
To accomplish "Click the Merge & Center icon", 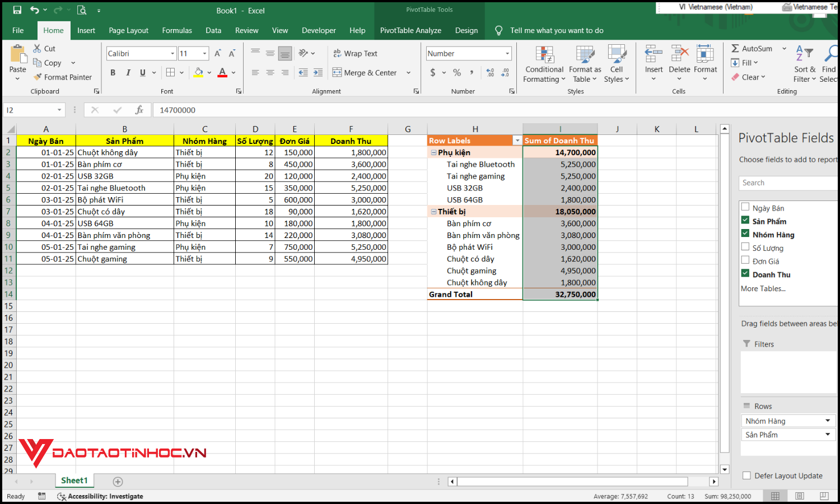I will coord(337,72).
